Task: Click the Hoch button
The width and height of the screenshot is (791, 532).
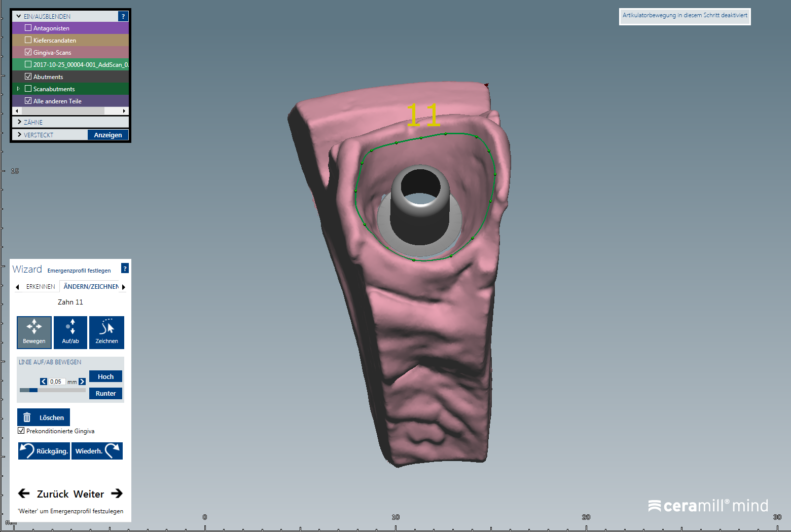Action: pyautogui.click(x=105, y=376)
